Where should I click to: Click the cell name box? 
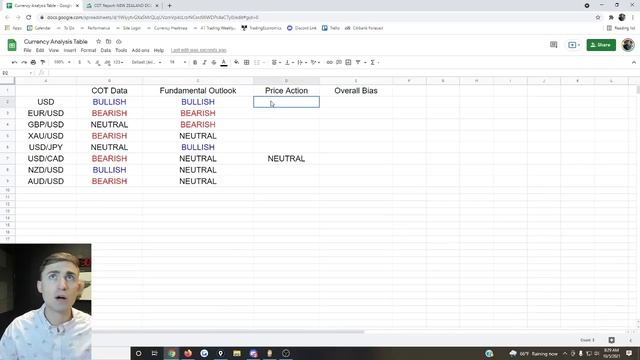(16, 73)
